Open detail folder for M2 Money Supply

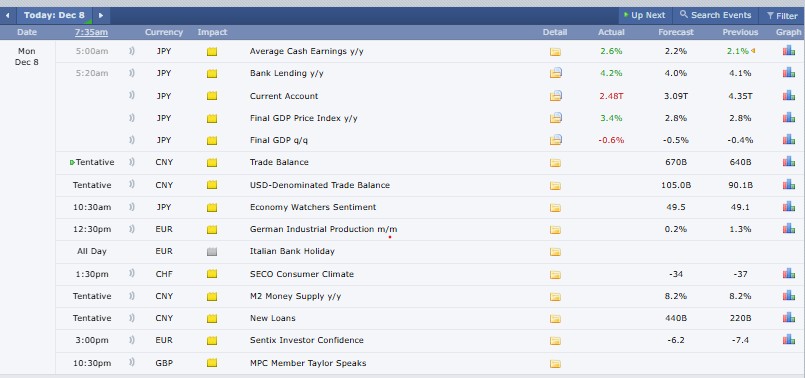pos(555,296)
